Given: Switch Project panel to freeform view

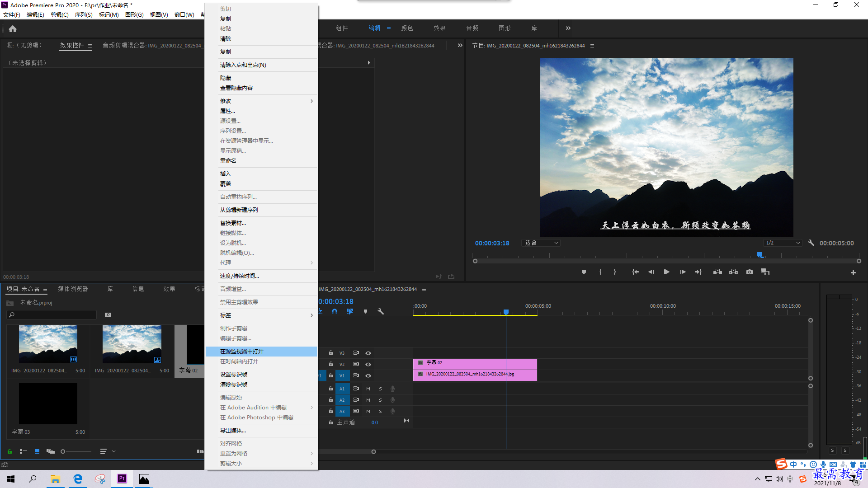Looking at the screenshot, I should [x=51, y=451].
